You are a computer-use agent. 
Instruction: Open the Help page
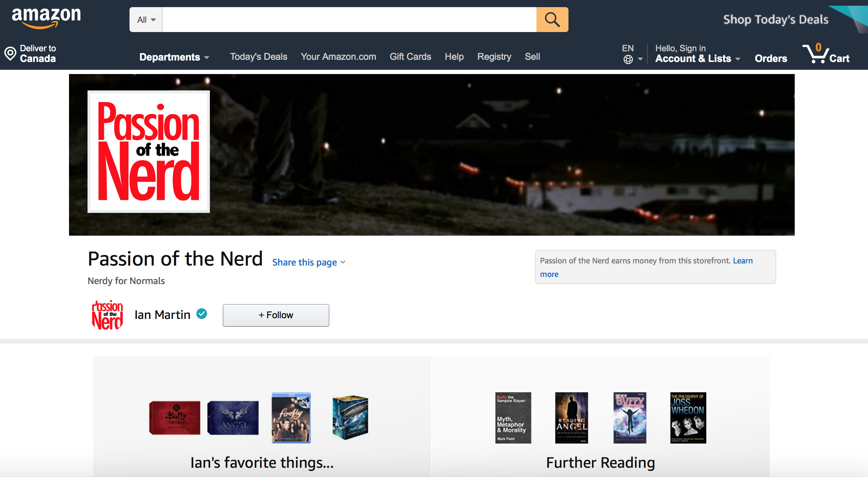click(454, 57)
